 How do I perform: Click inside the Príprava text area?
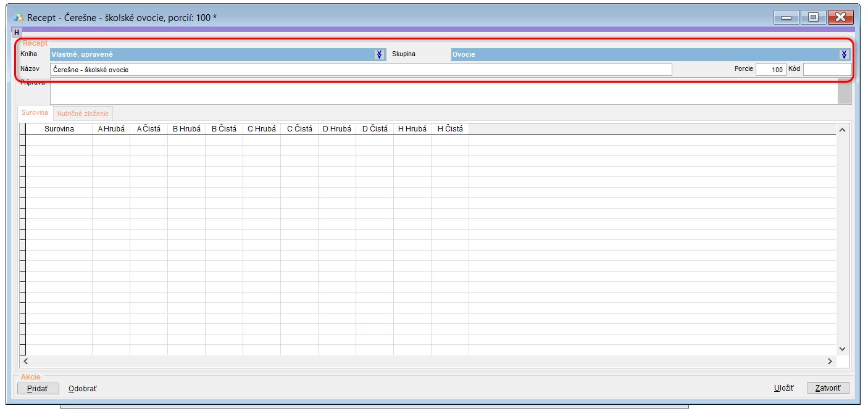pos(443,93)
